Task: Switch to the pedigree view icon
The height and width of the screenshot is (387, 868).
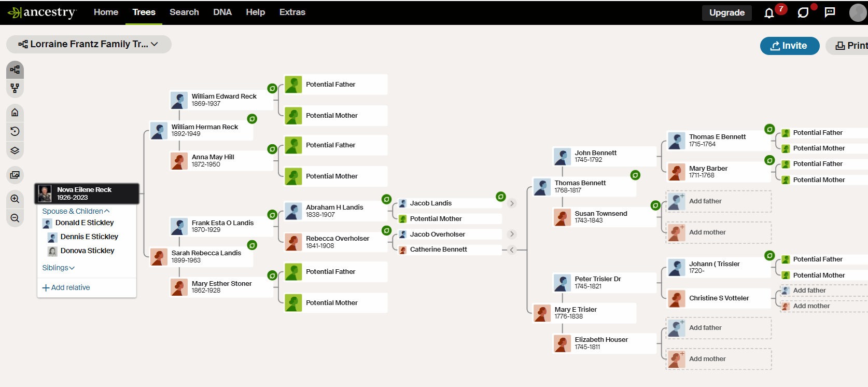Action: [15, 70]
